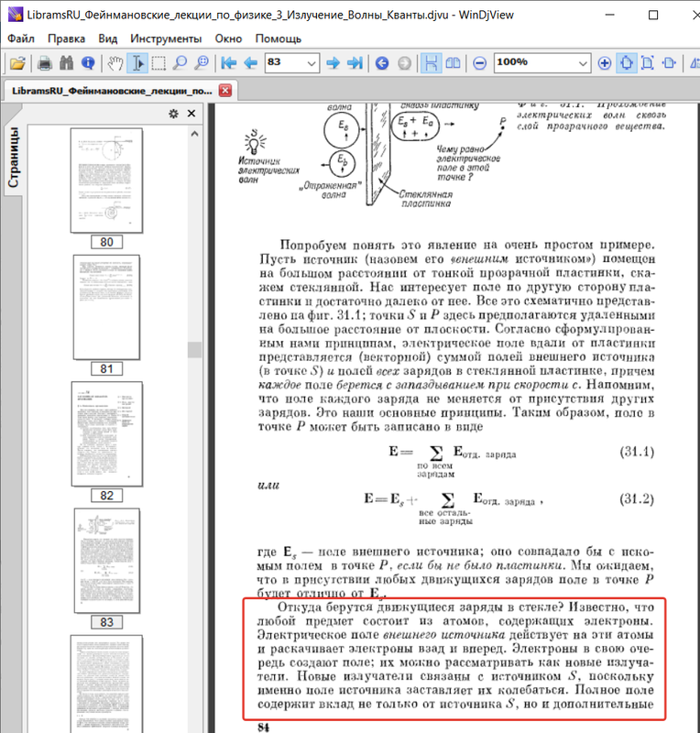The height and width of the screenshot is (733, 700).
Task: Maximize the WinDjView window
Action: 653,15
